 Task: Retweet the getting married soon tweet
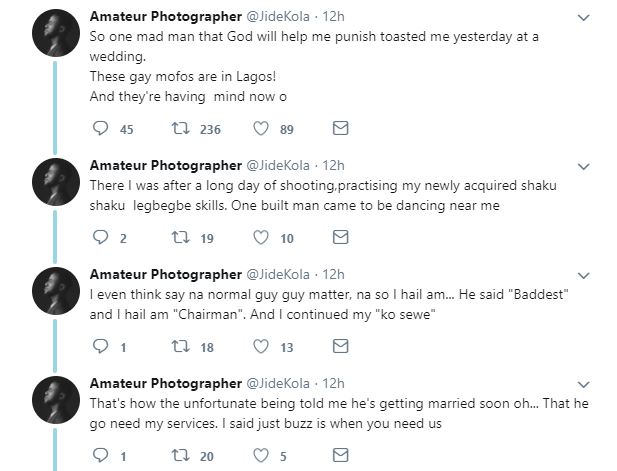point(182,455)
